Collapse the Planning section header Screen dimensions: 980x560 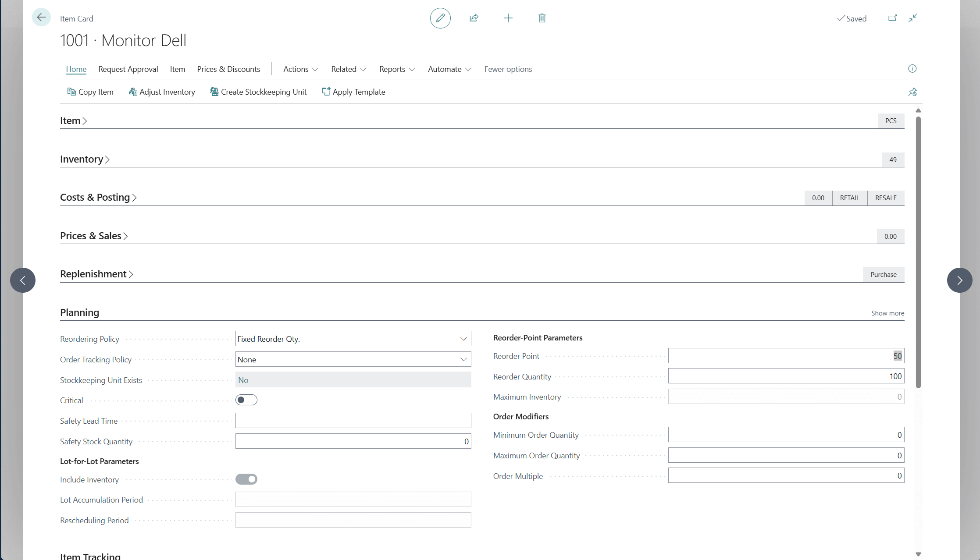pos(80,313)
